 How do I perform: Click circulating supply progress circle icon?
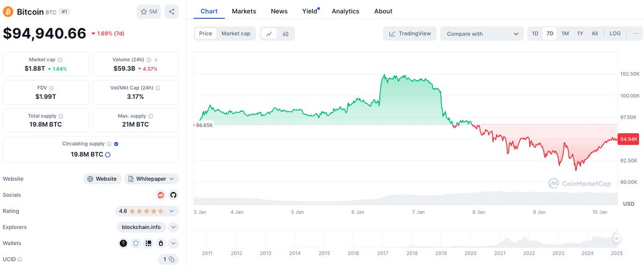click(x=108, y=155)
